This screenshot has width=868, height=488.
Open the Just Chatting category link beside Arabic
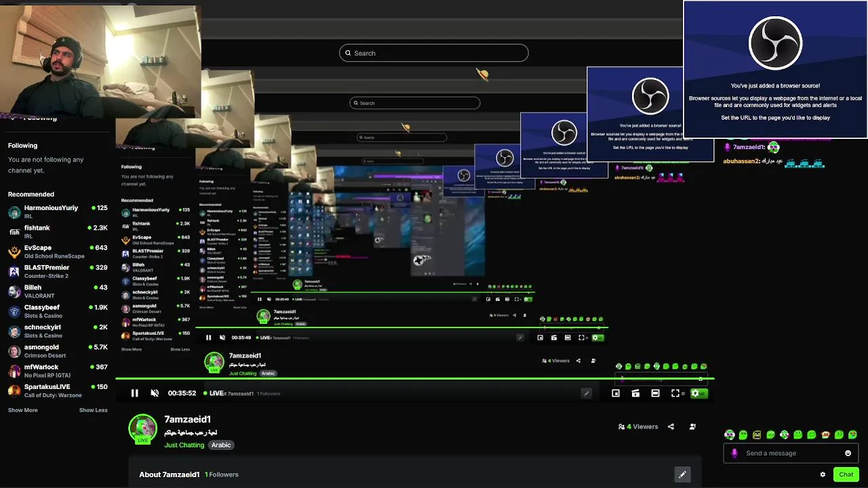click(x=184, y=445)
